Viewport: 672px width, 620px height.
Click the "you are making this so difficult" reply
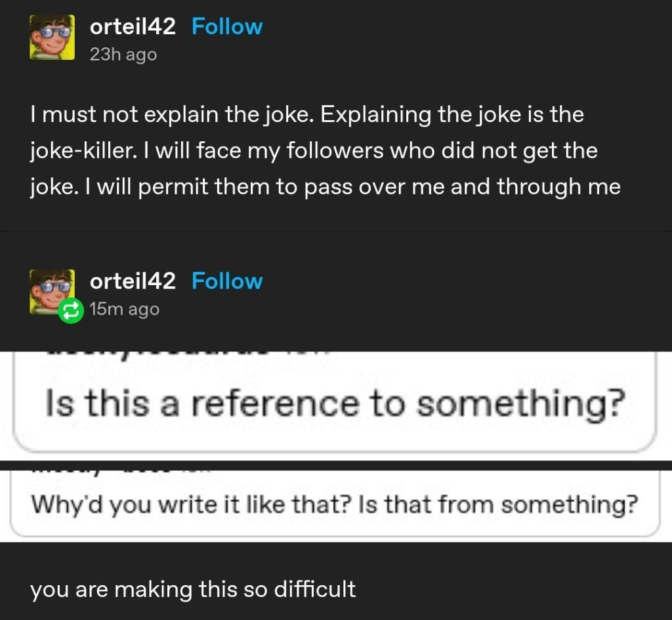tap(193, 588)
